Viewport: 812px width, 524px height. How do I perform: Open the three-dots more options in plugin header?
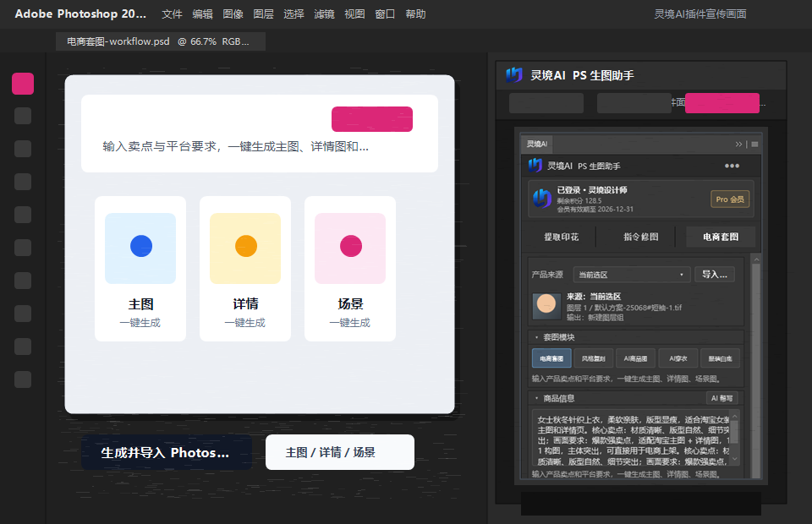point(732,166)
